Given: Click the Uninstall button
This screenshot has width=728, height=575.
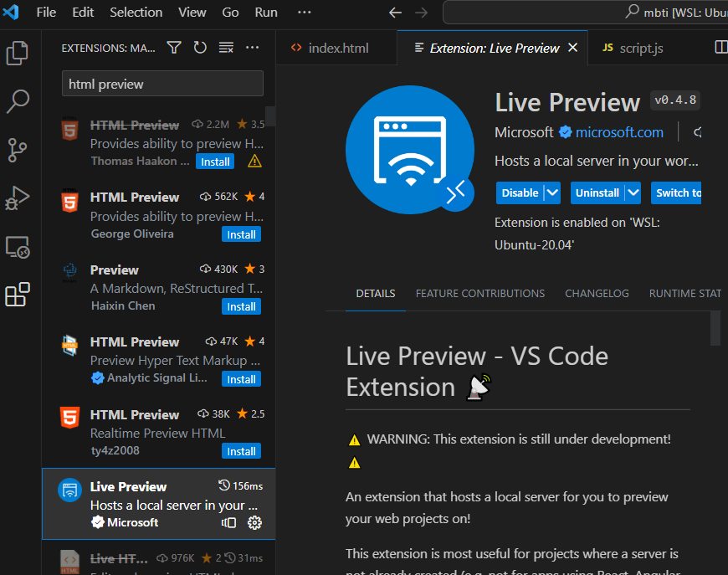Looking at the screenshot, I should click(x=597, y=193).
